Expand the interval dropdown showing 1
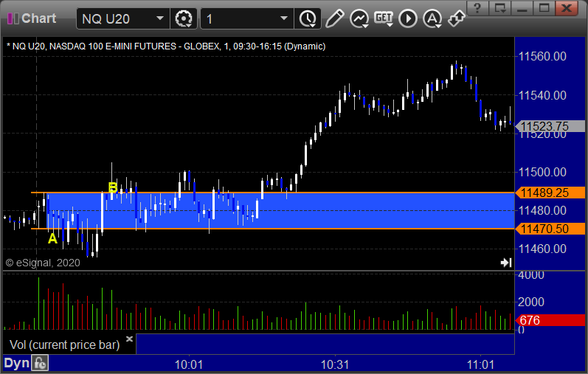 click(x=284, y=18)
